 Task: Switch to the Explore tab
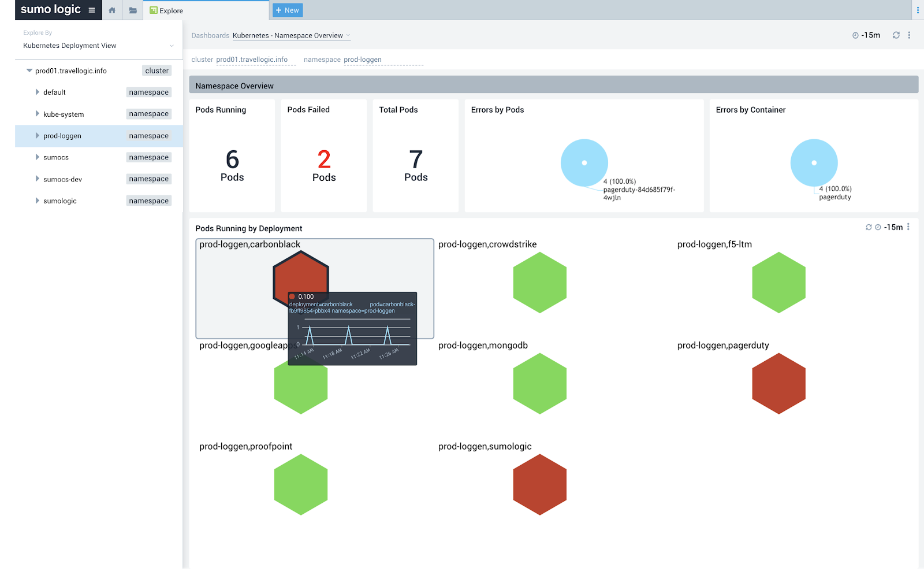(x=206, y=10)
